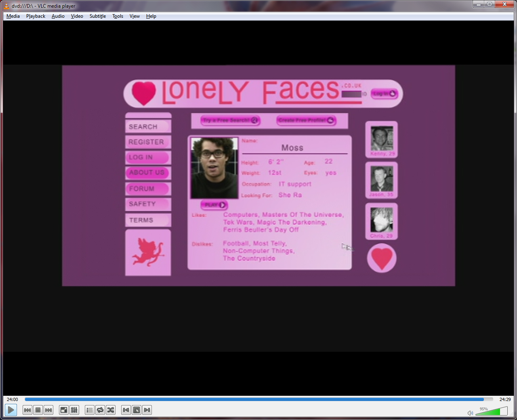Viewport: 517px width, 420px height.
Task: Toggle shuffle (random) playback
Action: 111,410
